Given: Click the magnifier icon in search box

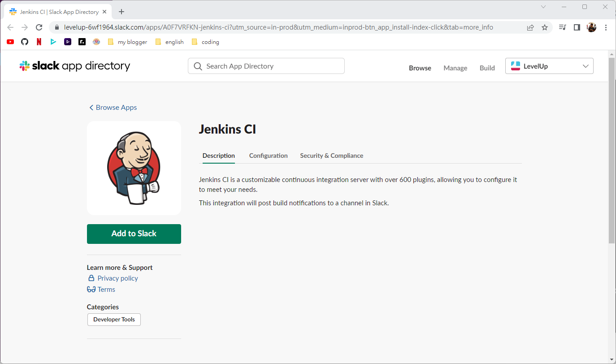Looking at the screenshot, I should click(x=198, y=66).
